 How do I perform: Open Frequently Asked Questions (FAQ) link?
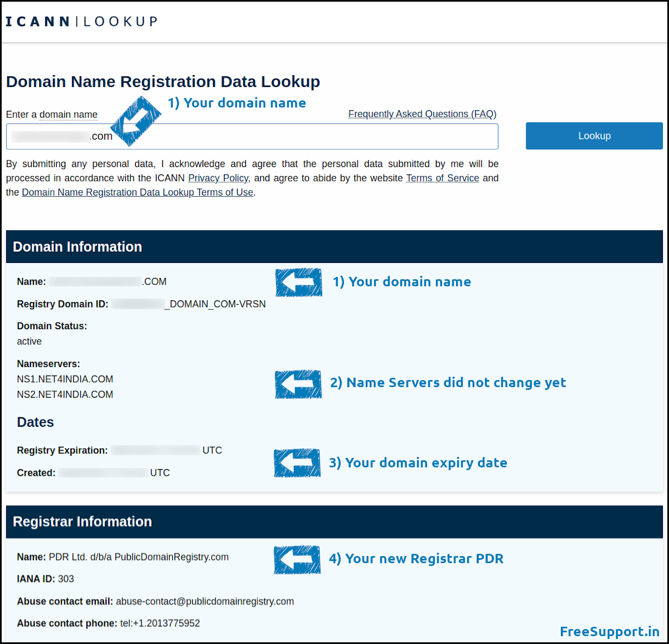(x=422, y=114)
